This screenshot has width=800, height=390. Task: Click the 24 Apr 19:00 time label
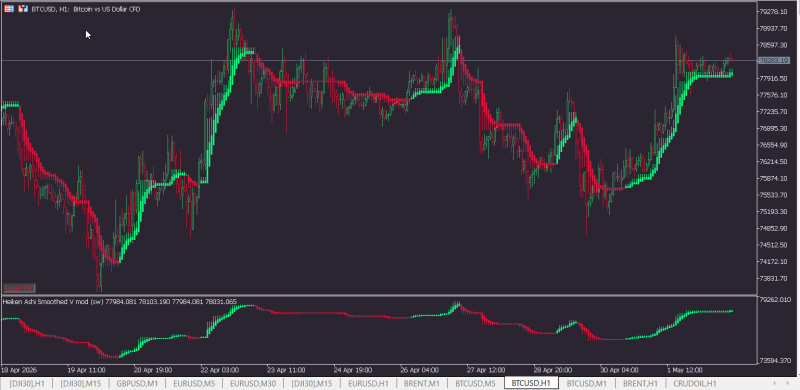pyautogui.click(x=353, y=370)
